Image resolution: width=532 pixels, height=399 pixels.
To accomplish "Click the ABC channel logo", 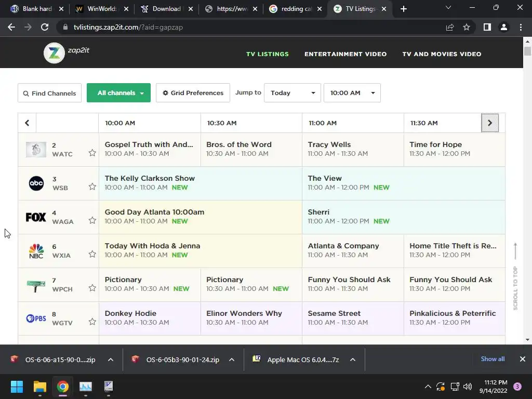I will (36, 183).
